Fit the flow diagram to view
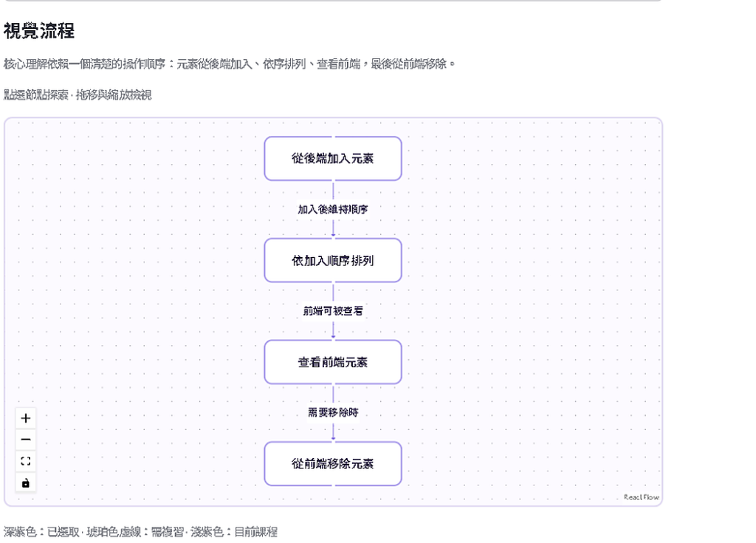Screen dimensions: 756x543 [26, 462]
